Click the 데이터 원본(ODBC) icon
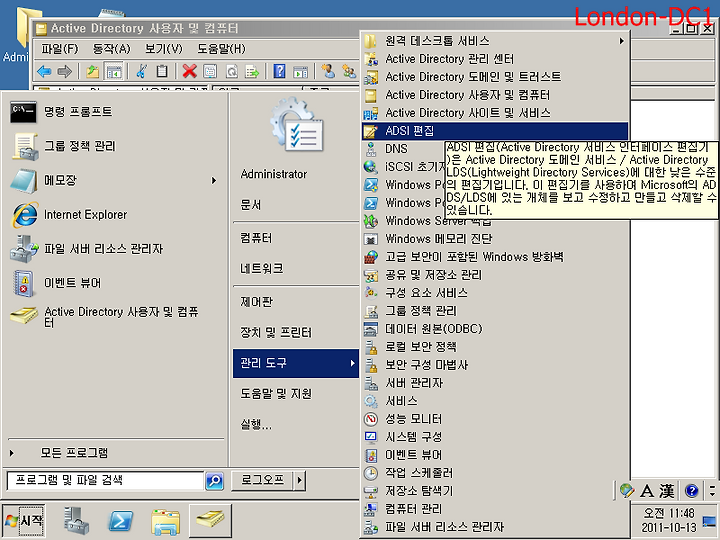 tap(371, 329)
